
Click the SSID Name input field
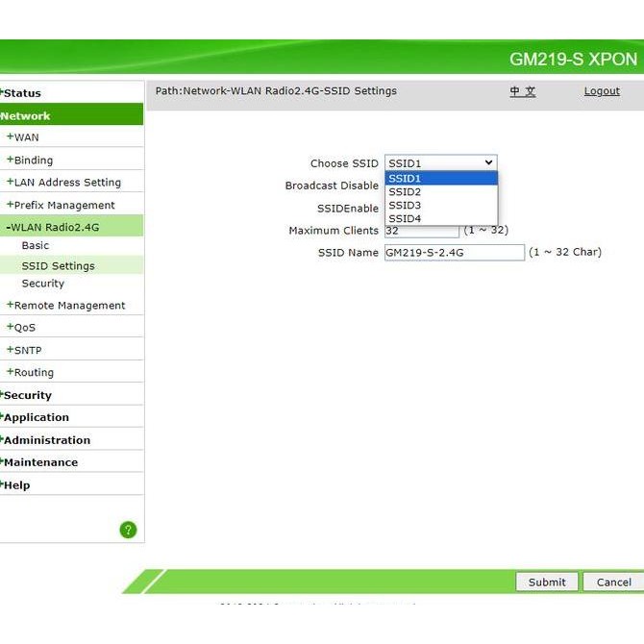(454, 253)
